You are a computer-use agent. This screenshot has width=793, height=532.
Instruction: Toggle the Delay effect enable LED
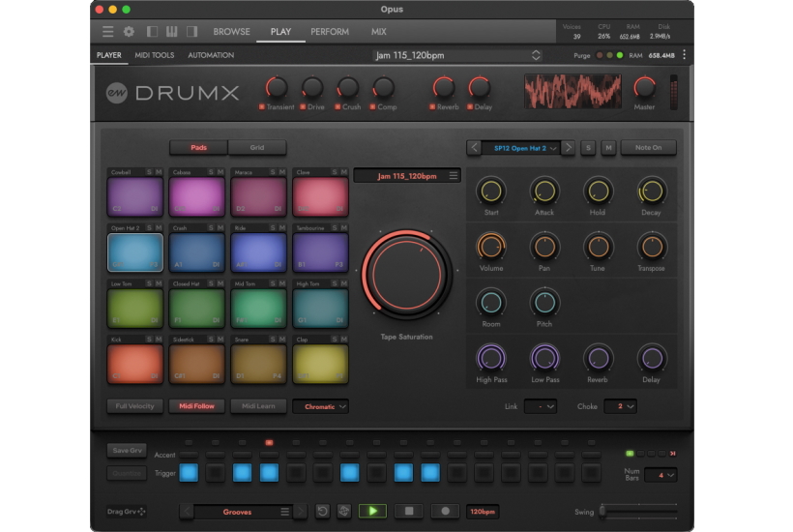click(470, 106)
